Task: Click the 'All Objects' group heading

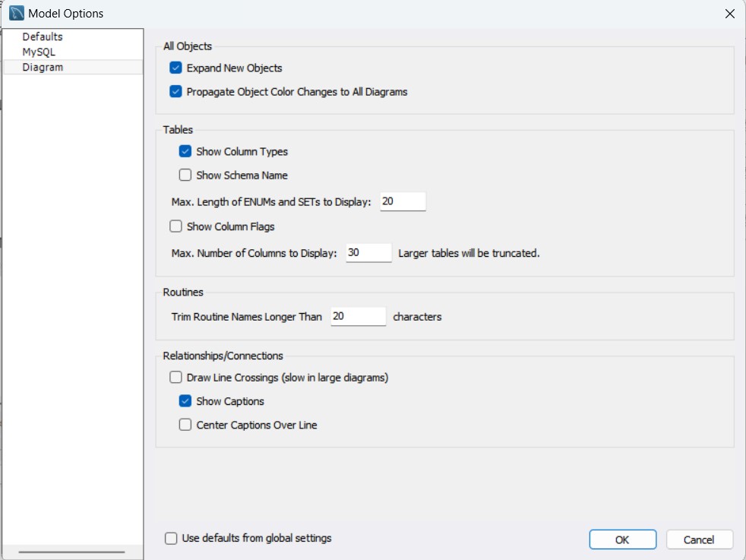Action: pos(188,46)
